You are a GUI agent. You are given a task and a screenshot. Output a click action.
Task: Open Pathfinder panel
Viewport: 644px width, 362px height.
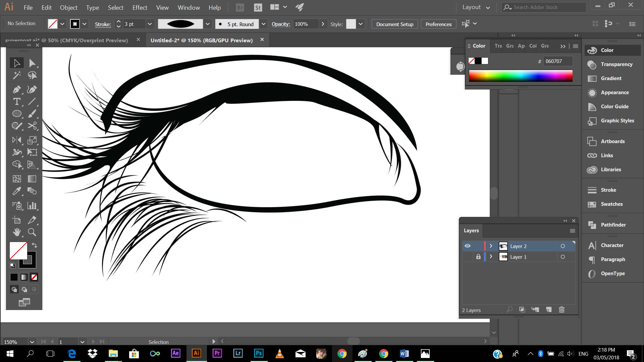612,225
